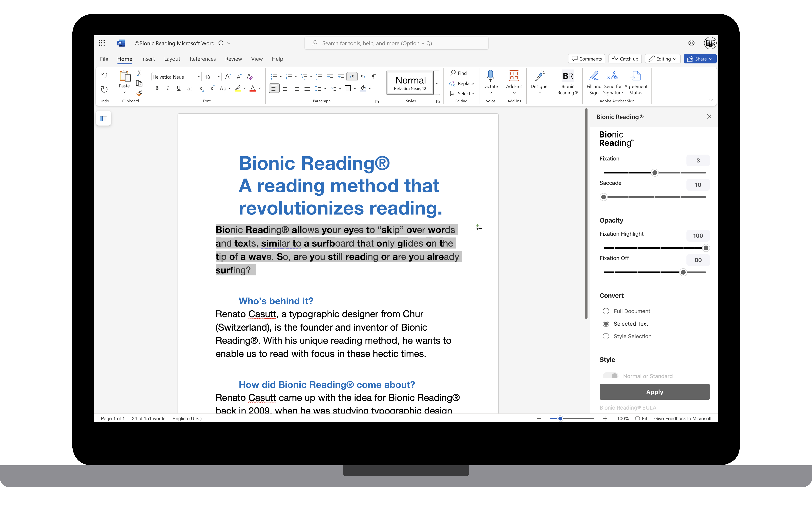Click the Copy icon

139,83
